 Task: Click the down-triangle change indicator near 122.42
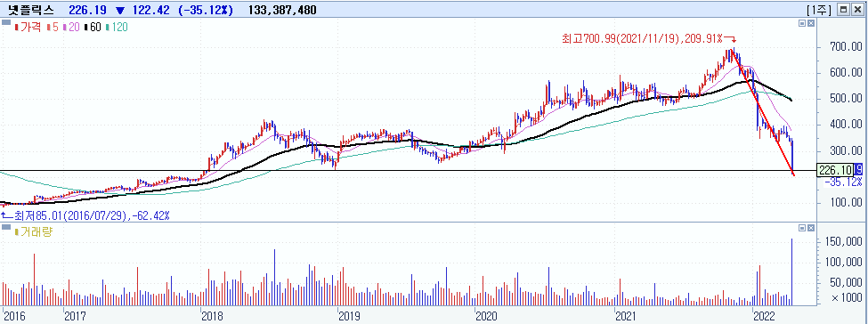(x=120, y=11)
